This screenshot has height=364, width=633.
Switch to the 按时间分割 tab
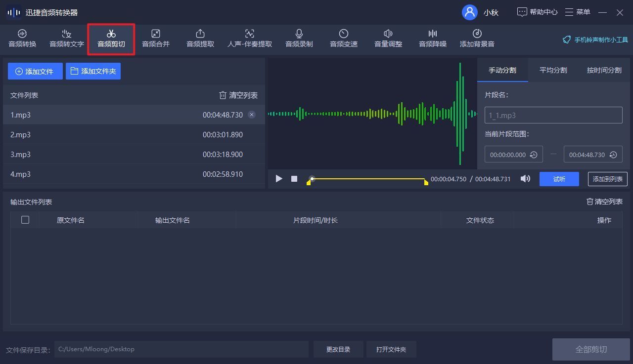[x=604, y=70]
